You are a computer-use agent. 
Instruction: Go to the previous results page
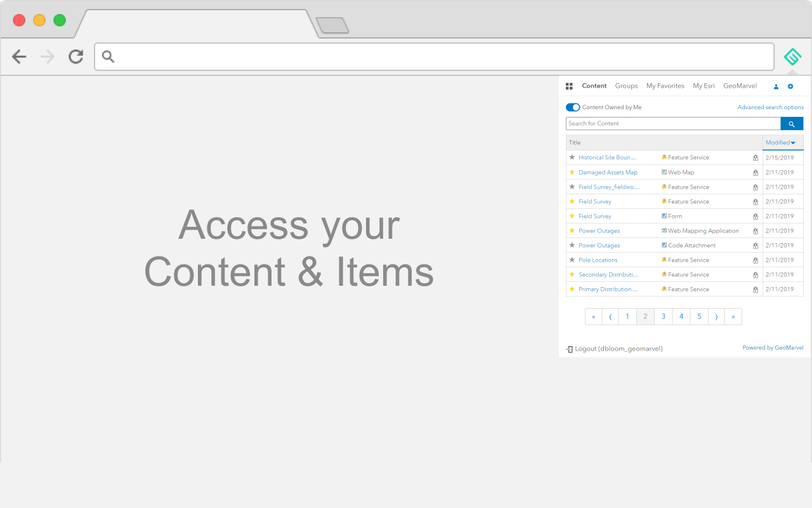click(610, 317)
